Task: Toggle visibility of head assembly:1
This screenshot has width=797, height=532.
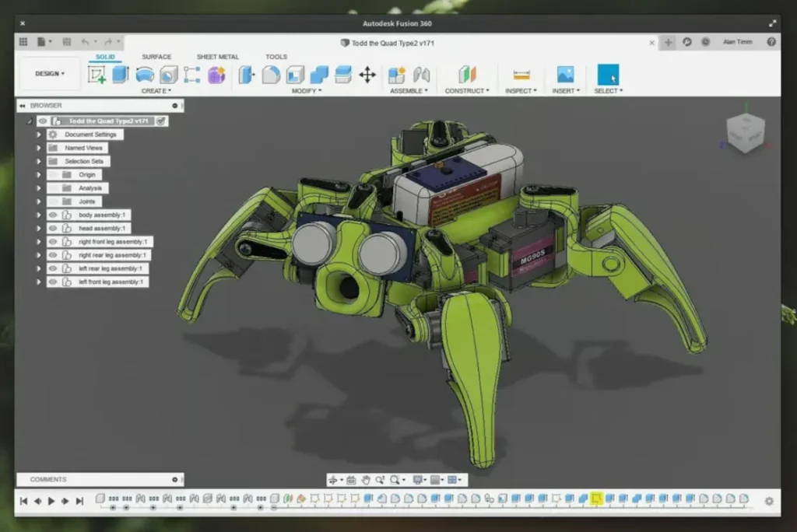Action: (53, 228)
